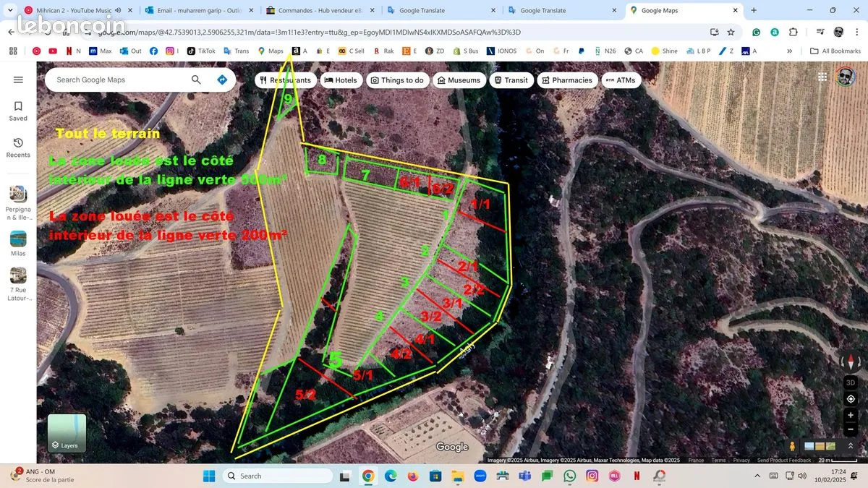This screenshot has width=868, height=488.
Task: Zoom out on the map
Action: (851, 429)
